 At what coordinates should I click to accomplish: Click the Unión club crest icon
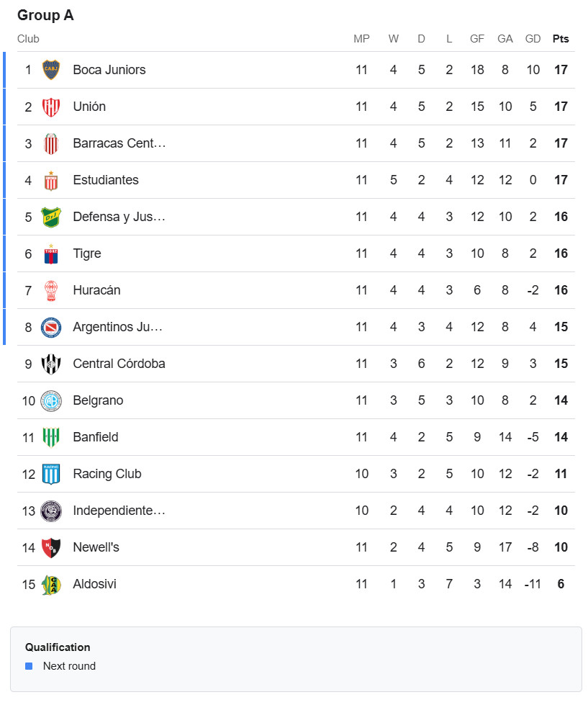pos(50,107)
